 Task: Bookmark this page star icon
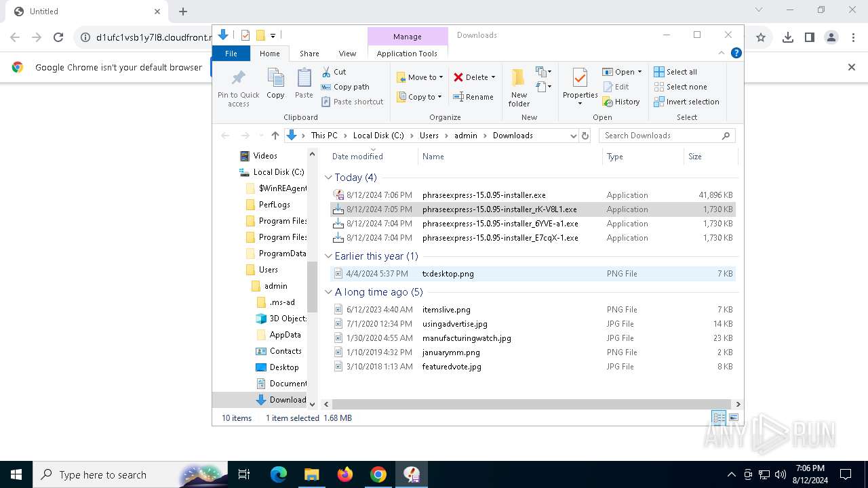[x=761, y=38]
